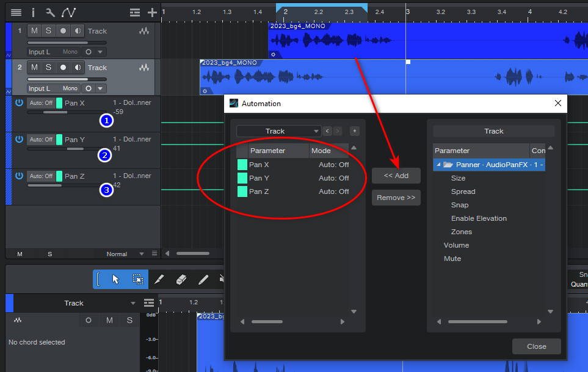Mute Track 1
The width and height of the screenshot is (588, 372).
click(x=34, y=30)
